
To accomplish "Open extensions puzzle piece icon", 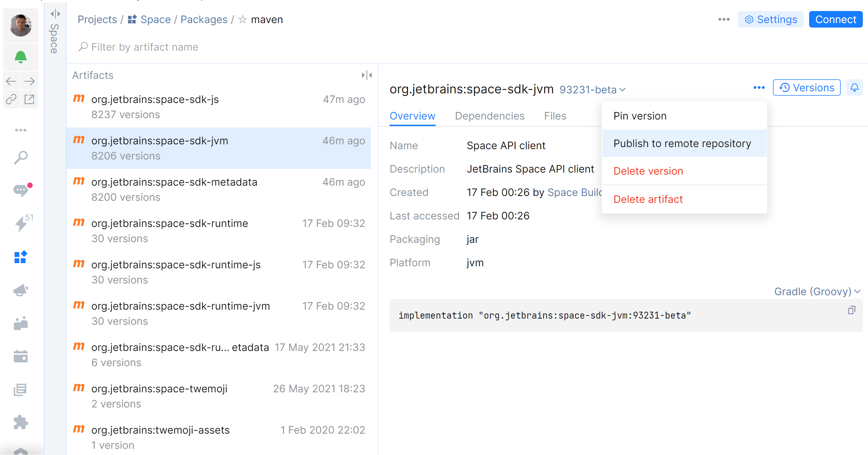I will click(21, 422).
